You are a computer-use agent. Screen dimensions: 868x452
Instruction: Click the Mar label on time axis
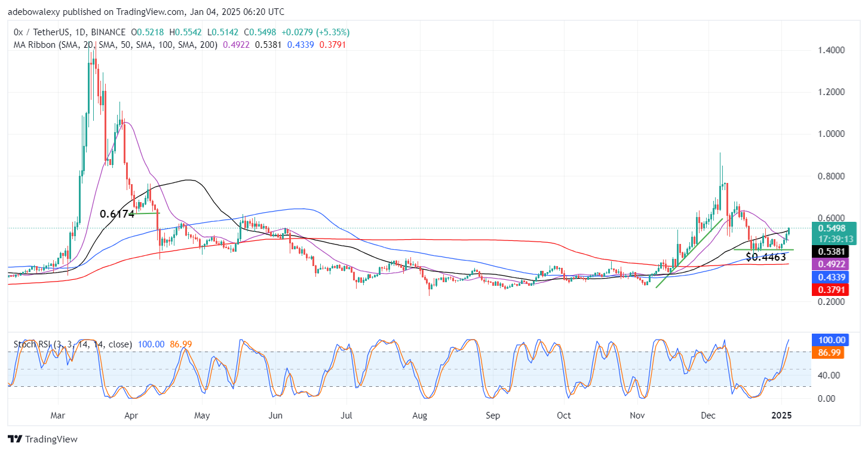58,415
